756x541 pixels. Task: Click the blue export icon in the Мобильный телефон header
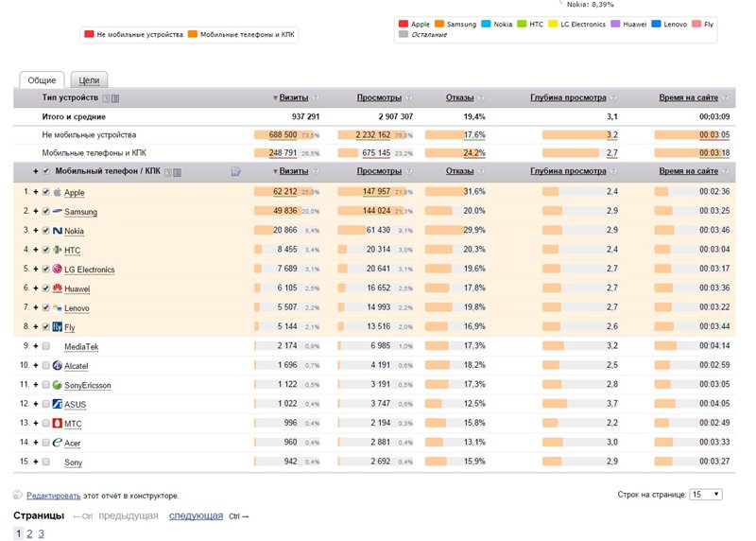(x=235, y=171)
